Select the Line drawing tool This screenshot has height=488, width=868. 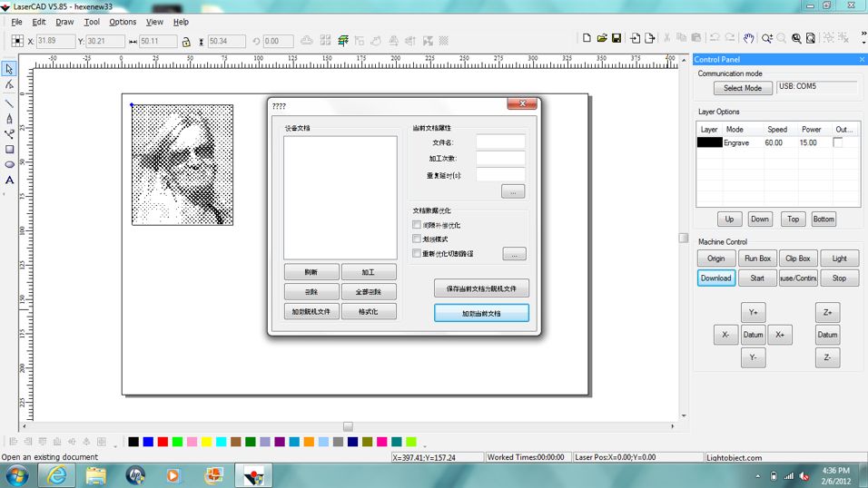tap(10, 102)
